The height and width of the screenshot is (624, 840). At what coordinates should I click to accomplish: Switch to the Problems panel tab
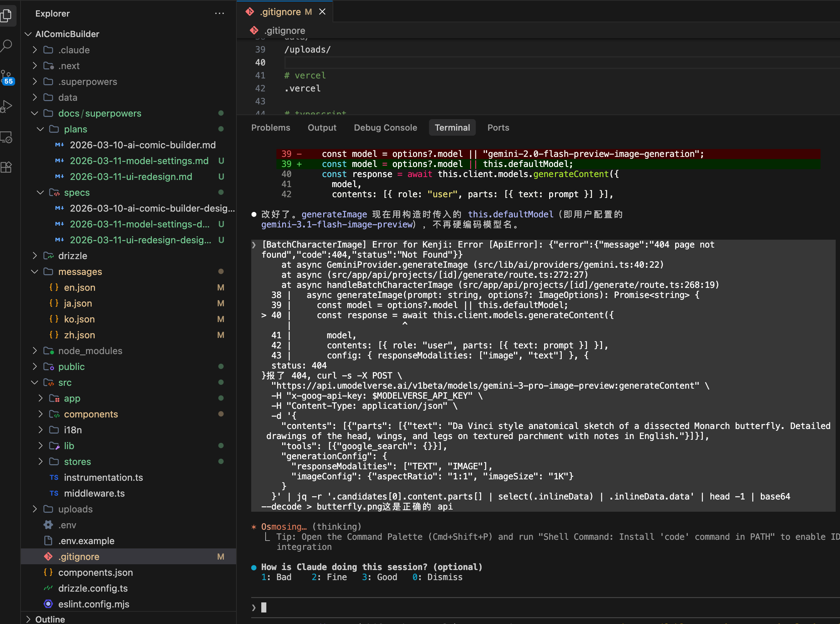click(270, 128)
